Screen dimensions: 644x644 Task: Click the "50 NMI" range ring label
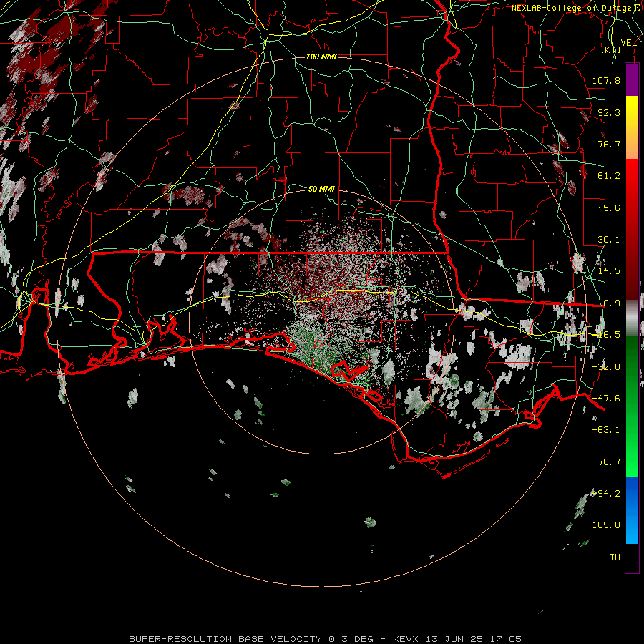[x=321, y=189]
